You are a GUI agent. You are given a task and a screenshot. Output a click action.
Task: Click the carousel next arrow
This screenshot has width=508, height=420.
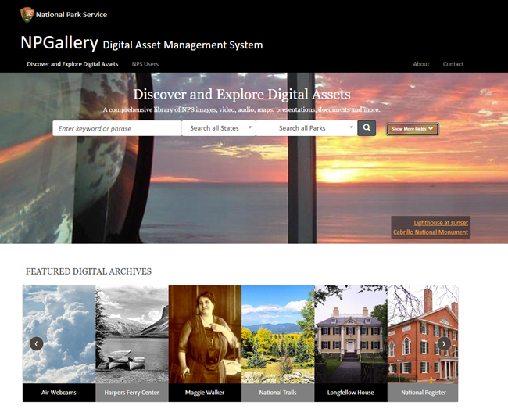pos(444,343)
